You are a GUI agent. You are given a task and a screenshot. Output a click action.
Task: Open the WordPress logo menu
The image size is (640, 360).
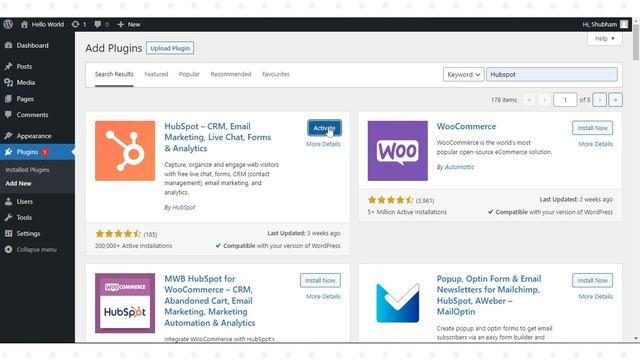pyautogui.click(x=8, y=24)
